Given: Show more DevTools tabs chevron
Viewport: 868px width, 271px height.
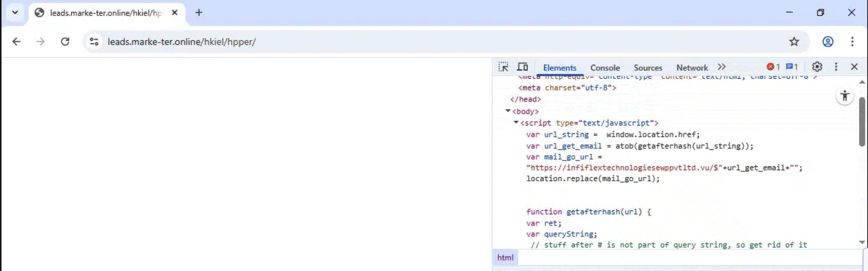Looking at the screenshot, I should [721, 67].
